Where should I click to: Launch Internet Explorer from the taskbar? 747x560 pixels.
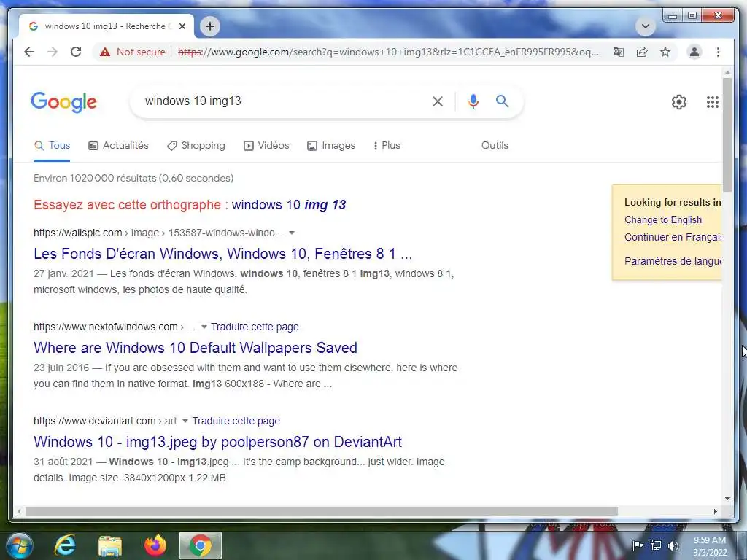pyautogui.click(x=65, y=545)
